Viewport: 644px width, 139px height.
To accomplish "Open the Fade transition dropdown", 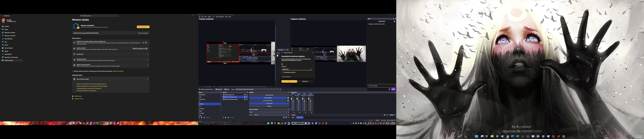I will point(269,112).
